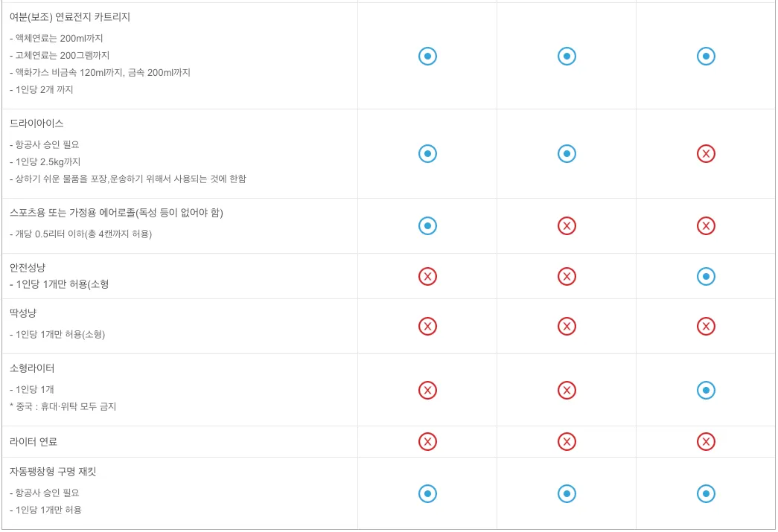This screenshot has height=532, width=778.
Task: Click the 여분(보조) 연료전지 카트리지 heading
Action: (x=70, y=17)
